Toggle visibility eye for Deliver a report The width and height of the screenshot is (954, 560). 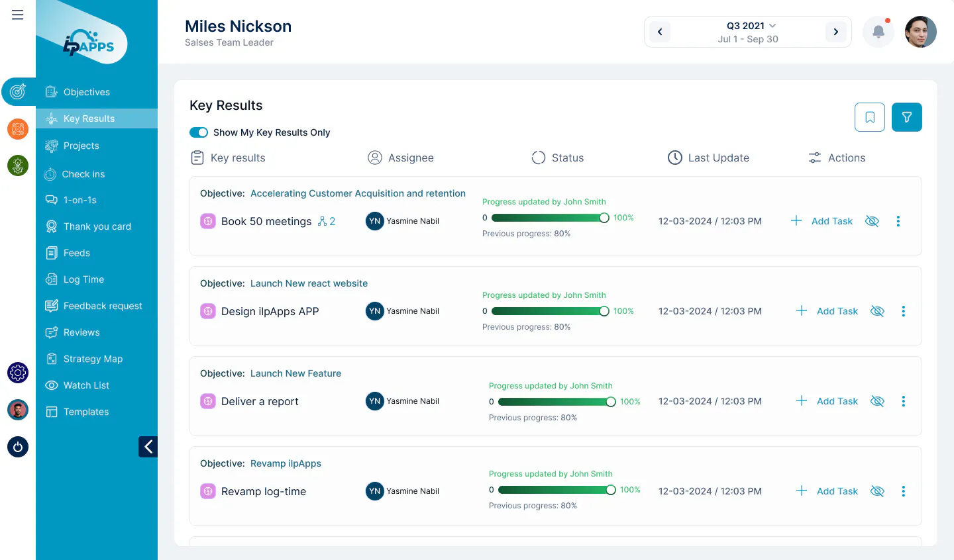coord(878,401)
